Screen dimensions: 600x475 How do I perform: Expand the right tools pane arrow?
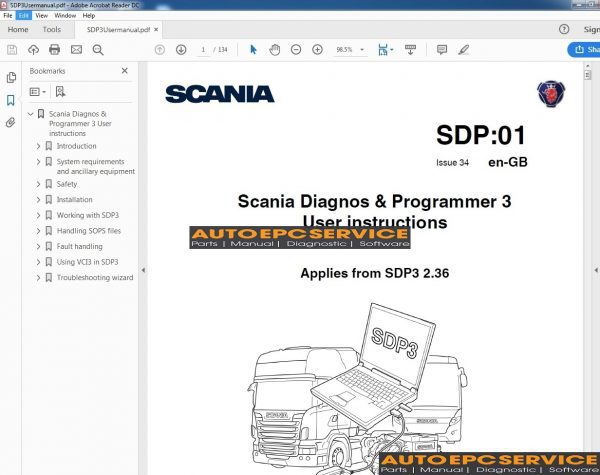point(596,270)
